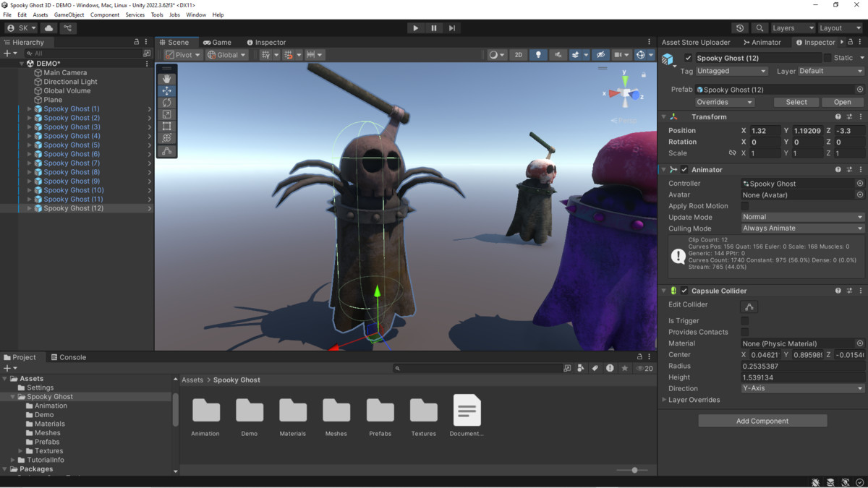The image size is (868, 488).
Task: Open the version control icon in toolbar
Action: click(x=68, y=28)
